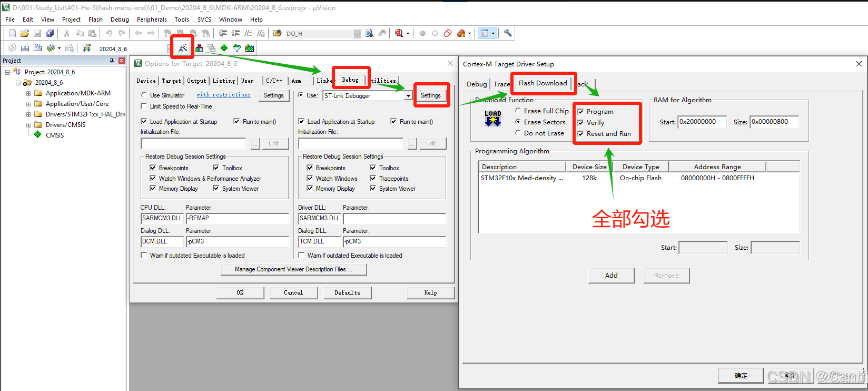Select the STM32F10x Med-density algorithm row

click(639, 178)
